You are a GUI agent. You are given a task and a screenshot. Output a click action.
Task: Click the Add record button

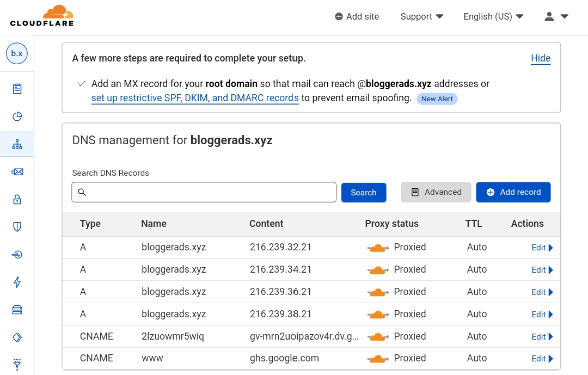513,192
